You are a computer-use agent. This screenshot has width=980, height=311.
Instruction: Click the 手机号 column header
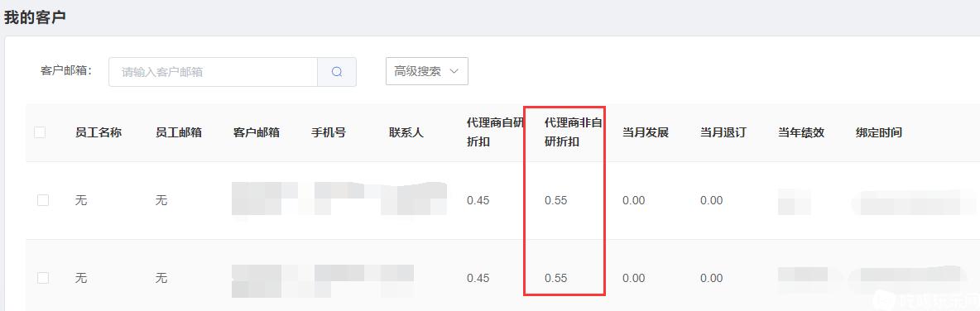[x=329, y=132]
